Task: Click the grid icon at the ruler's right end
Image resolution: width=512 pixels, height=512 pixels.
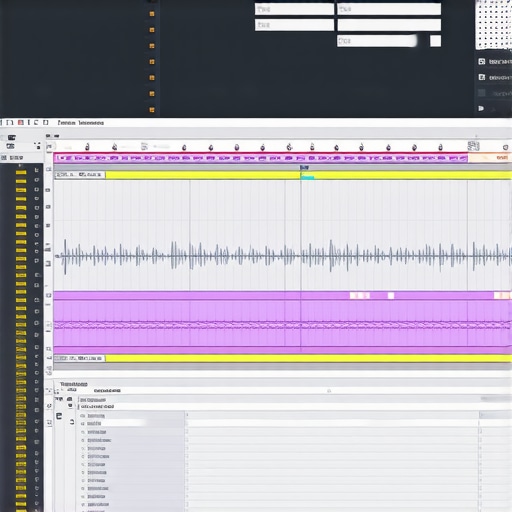Action: (473, 146)
